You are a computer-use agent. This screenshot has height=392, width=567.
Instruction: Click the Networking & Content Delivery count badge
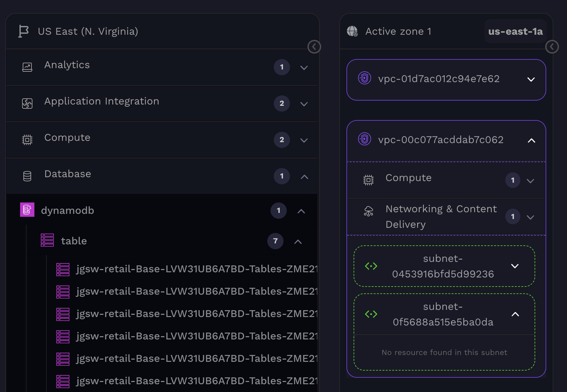click(513, 216)
